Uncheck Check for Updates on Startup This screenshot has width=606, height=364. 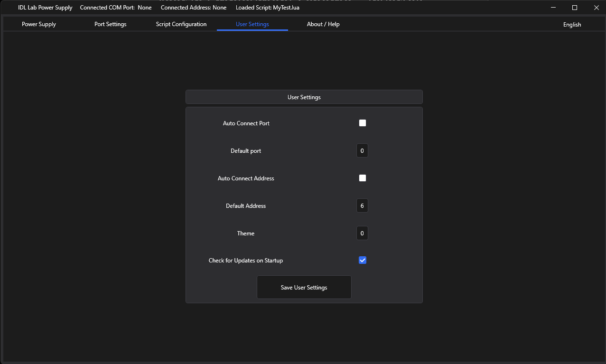pos(363,260)
